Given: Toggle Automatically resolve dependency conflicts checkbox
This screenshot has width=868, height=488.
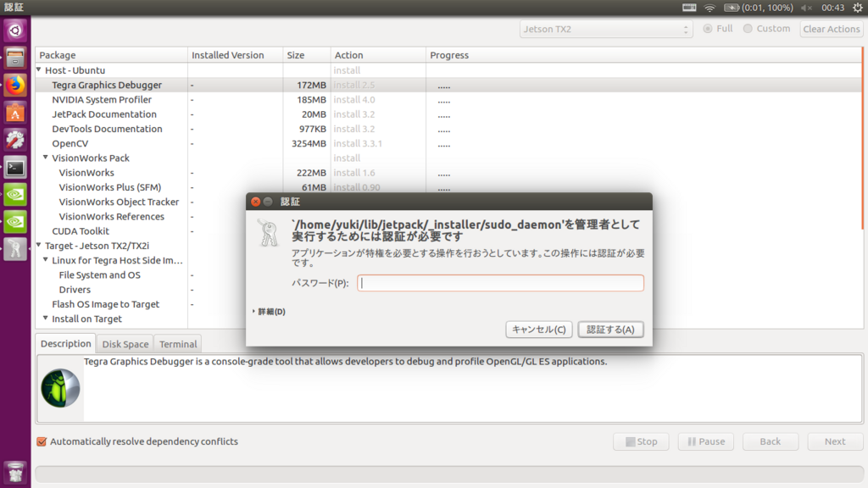Looking at the screenshot, I should pyautogui.click(x=42, y=441).
